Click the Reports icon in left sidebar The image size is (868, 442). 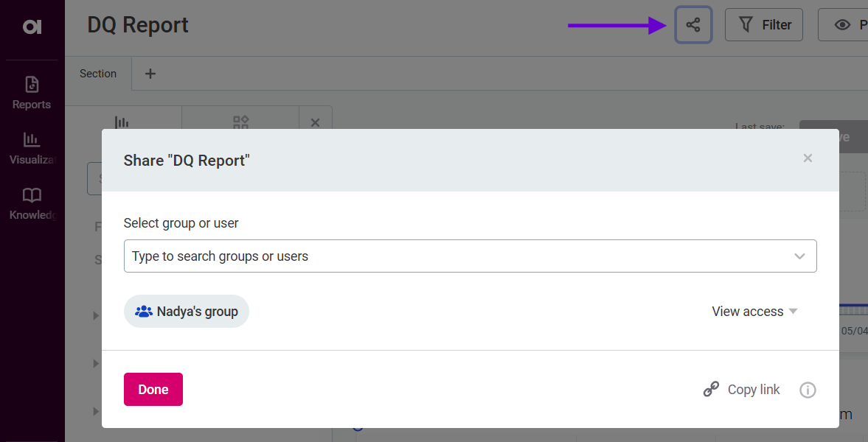coord(31,91)
